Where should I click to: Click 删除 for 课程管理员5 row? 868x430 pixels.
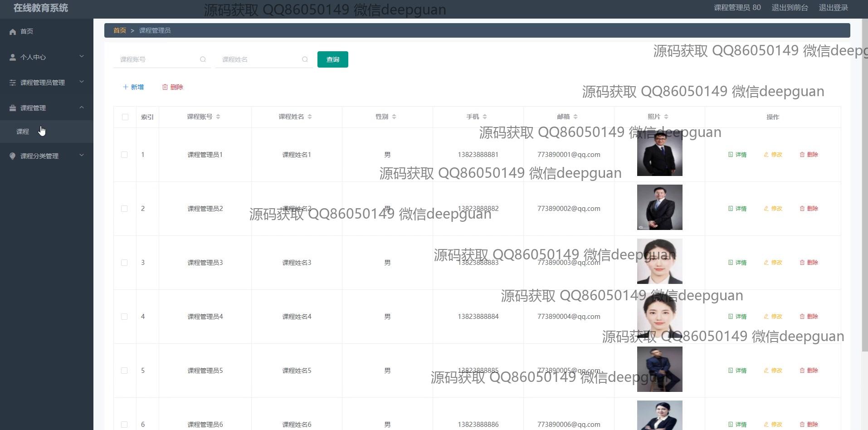click(x=809, y=371)
